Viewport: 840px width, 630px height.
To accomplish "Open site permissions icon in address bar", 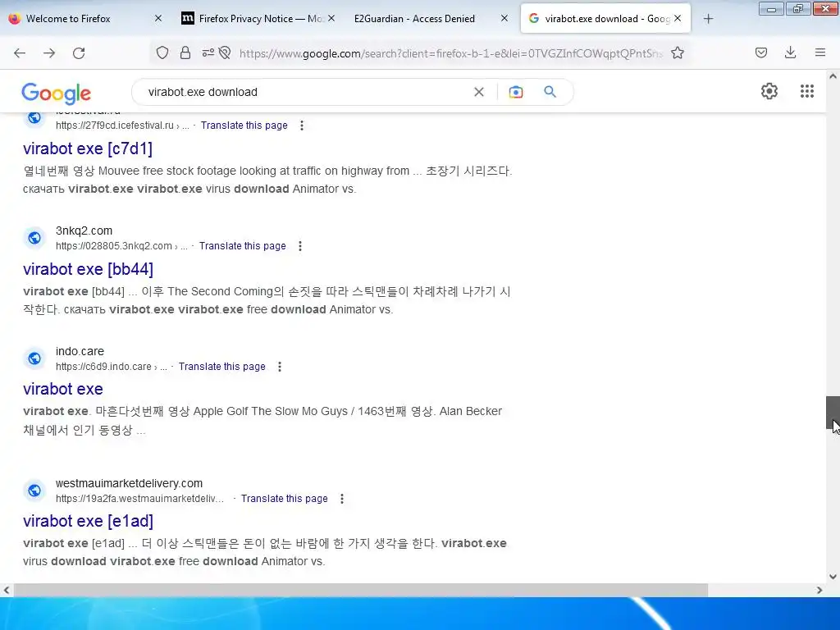I will pyautogui.click(x=208, y=52).
